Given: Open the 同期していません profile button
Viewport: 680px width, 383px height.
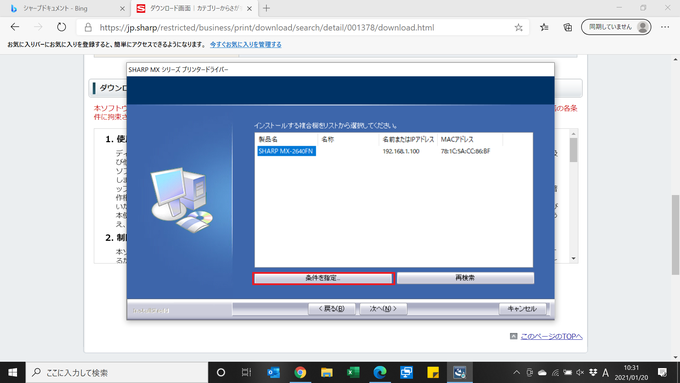Looking at the screenshot, I should tap(616, 27).
